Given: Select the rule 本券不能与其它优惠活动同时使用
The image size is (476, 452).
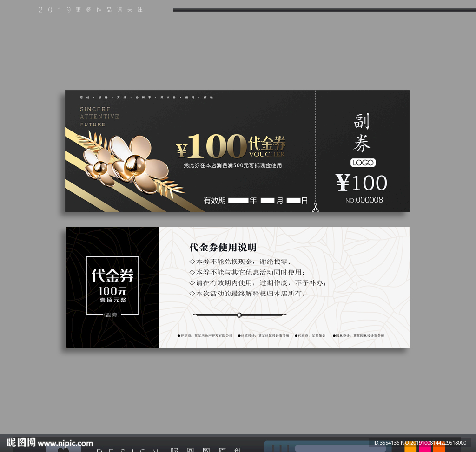Looking at the screenshot, I should pos(247,272).
